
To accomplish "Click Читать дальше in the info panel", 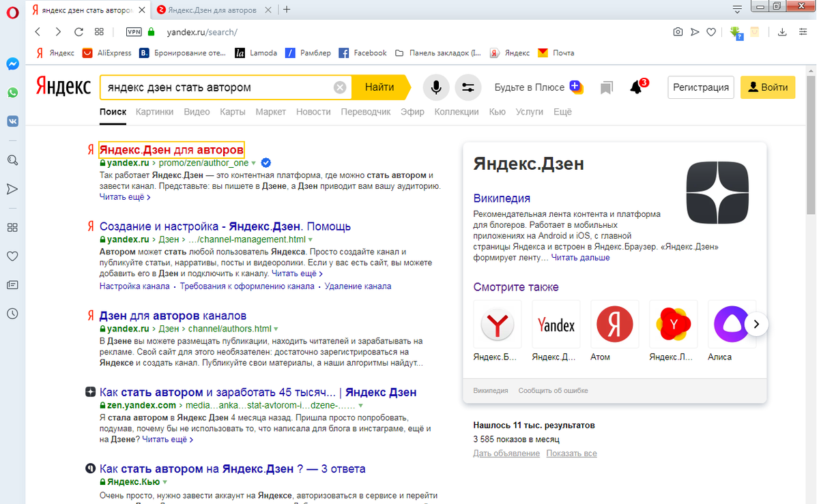I will coord(580,258).
